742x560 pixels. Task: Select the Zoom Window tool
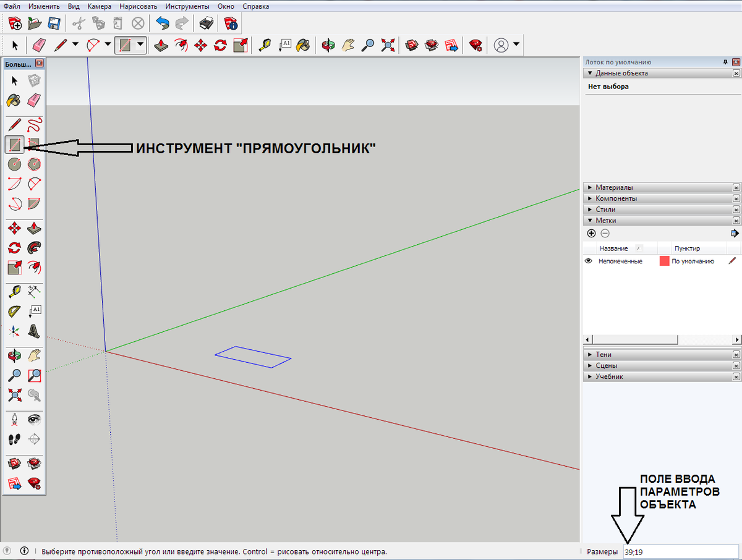pos(34,375)
